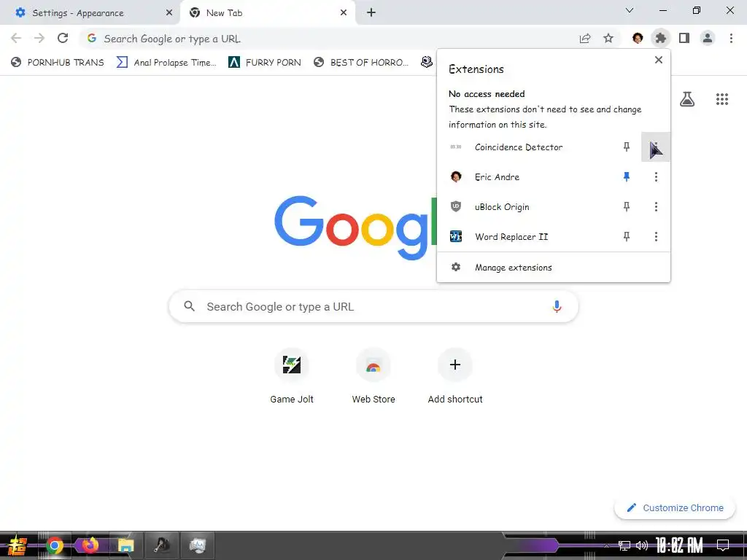The height and width of the screenshot is (560, 747).
Task: Open the volume control in the system tray
Action: (x=642, y=545)
